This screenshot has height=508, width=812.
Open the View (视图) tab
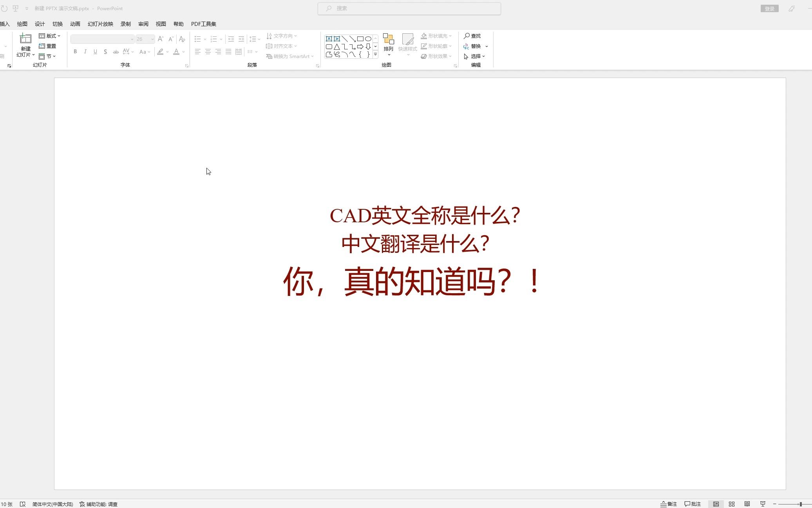(161, 24)
